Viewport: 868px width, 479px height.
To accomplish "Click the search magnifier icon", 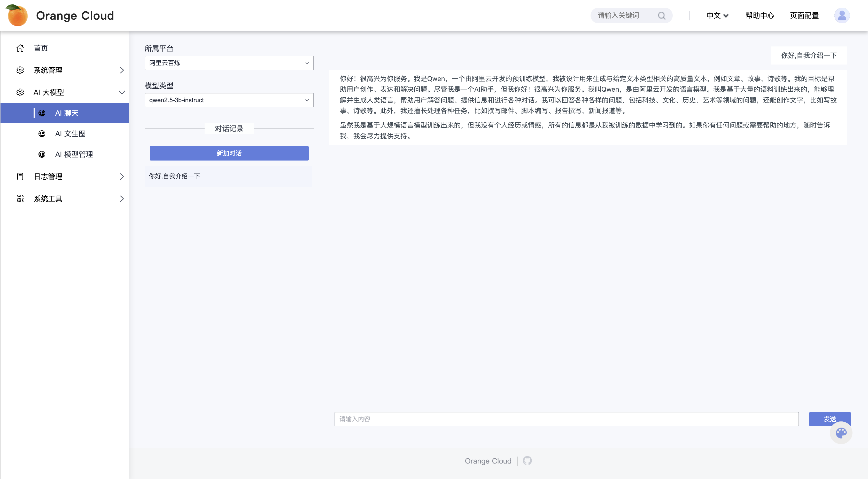I will tap(661, 15).
